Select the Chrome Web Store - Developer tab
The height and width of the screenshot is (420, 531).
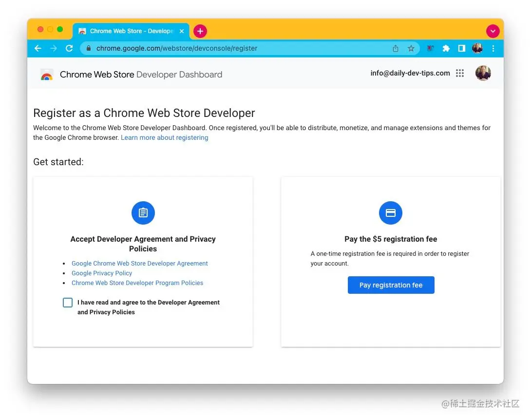point(131,31)
